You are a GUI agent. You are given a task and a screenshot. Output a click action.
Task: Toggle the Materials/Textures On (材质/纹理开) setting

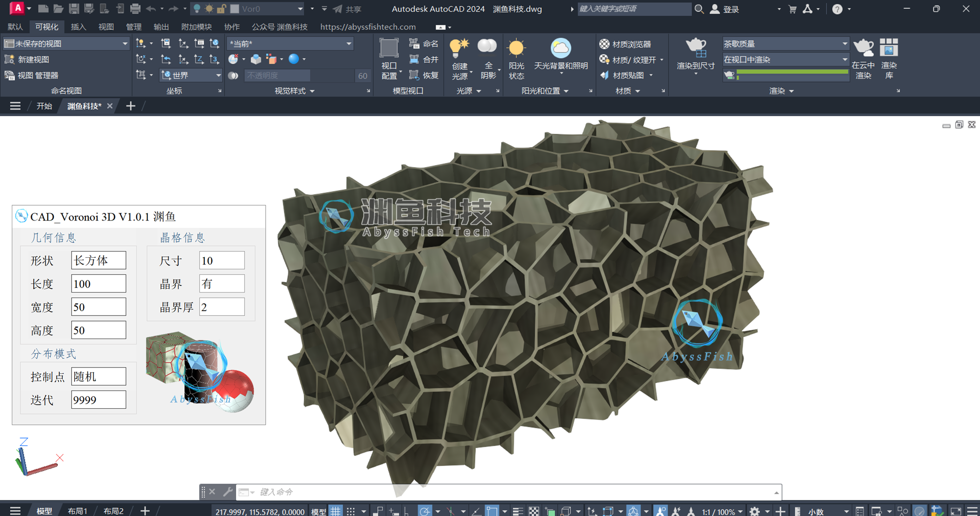(x=628, y=60)
